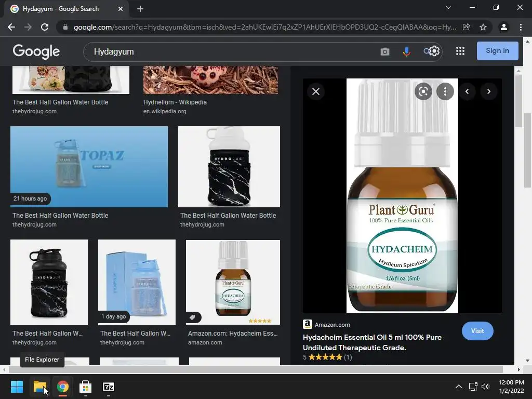Viewport: 532px width, 399px height.
Task: Open Hydacheim Essential Oil title link
Action: (x=372, y=342)
